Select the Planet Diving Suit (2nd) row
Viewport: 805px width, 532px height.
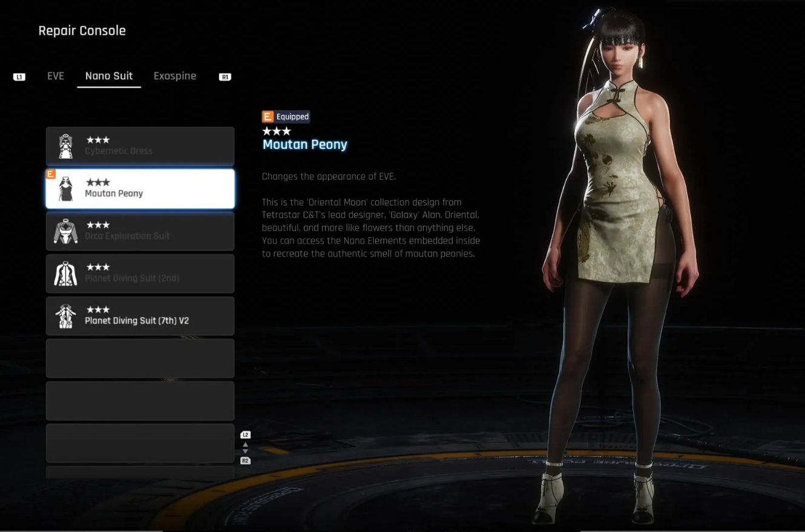tap(140, 274)
